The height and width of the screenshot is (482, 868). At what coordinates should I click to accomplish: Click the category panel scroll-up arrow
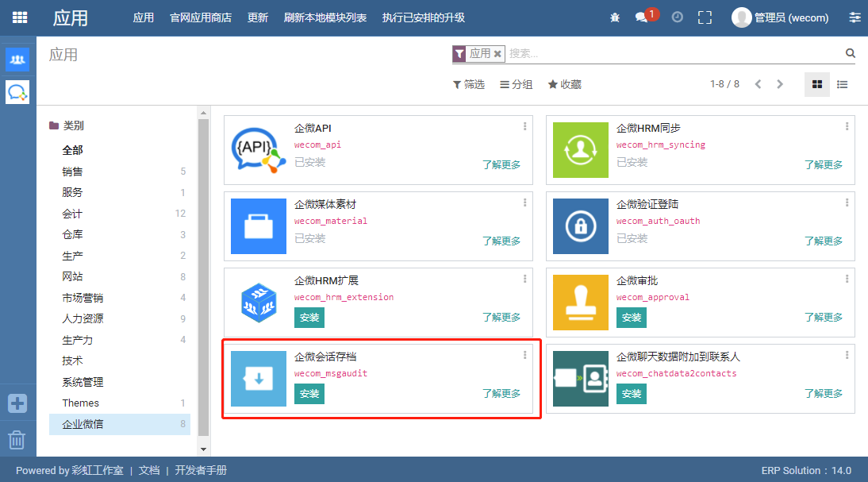click(203, 113)
